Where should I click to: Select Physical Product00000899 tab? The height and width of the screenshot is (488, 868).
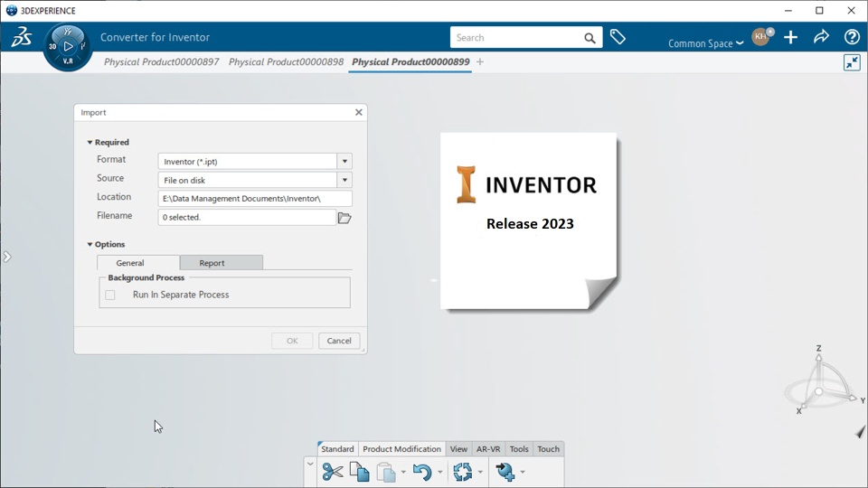410,62
